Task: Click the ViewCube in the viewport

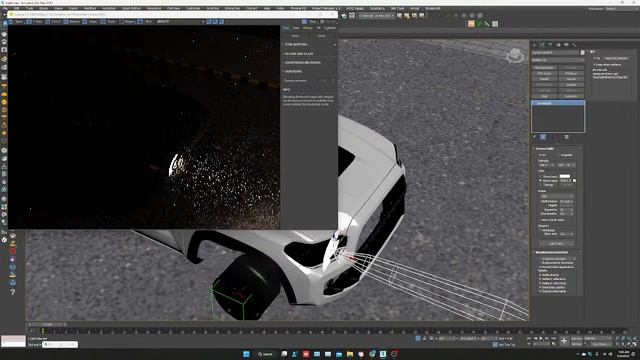Action: point(515,55)
